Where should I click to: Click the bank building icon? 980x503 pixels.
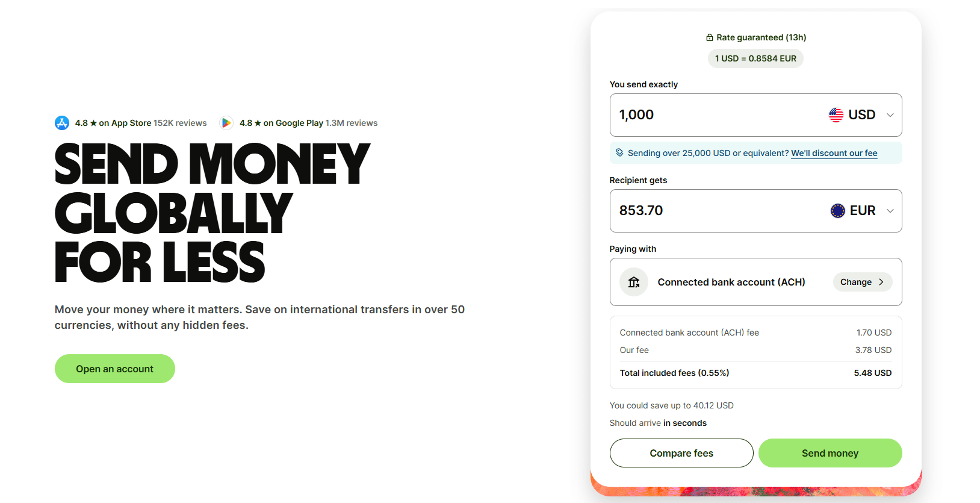(x=634, y=282)
